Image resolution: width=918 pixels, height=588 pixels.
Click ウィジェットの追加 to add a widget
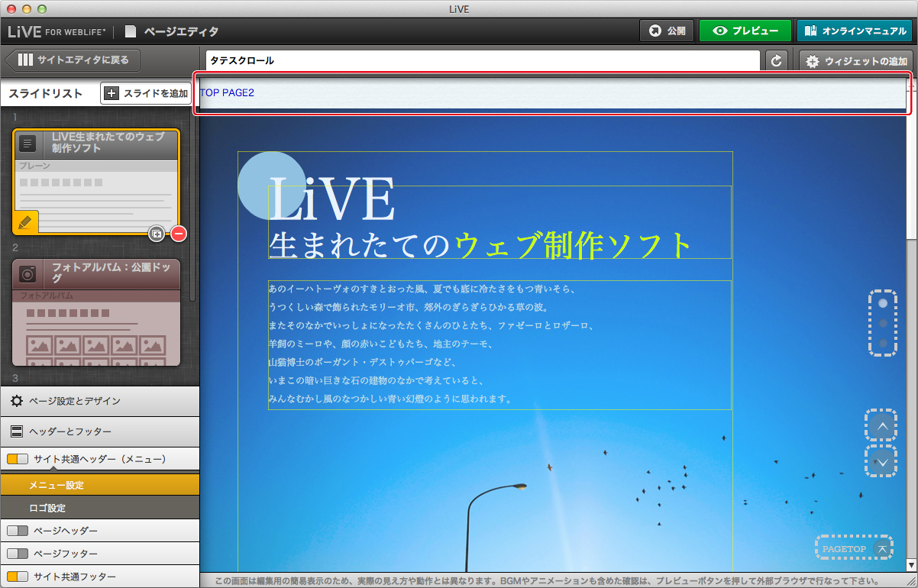pyautogui.click(x=856, y=60)
